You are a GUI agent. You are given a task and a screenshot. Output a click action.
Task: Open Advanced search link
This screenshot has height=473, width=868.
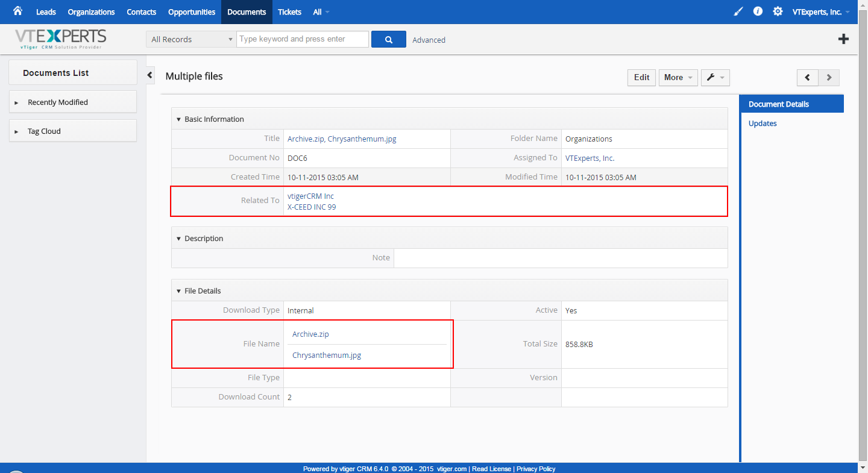coord(429,40)
